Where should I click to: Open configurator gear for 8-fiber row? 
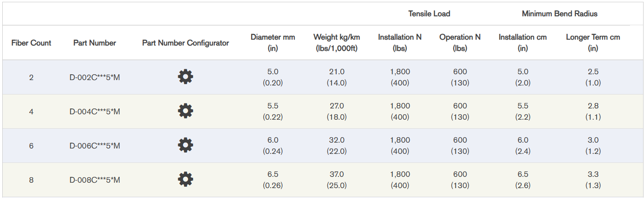pyautogui.click(x=185, y=180)
